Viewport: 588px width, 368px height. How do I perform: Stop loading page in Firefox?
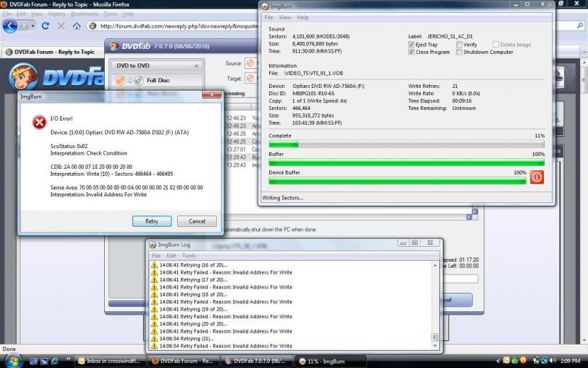[61, 26]
